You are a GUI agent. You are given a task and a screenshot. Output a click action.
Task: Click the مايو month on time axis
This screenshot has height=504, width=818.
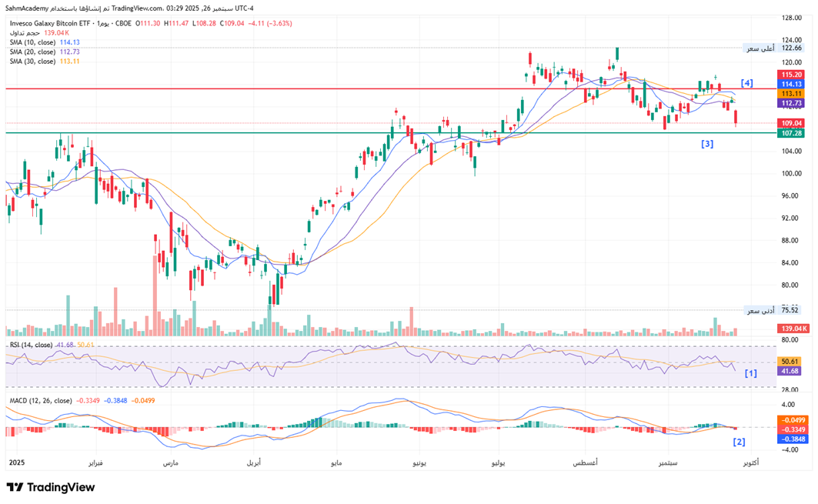pyautogui.click(x=336, y=463)
